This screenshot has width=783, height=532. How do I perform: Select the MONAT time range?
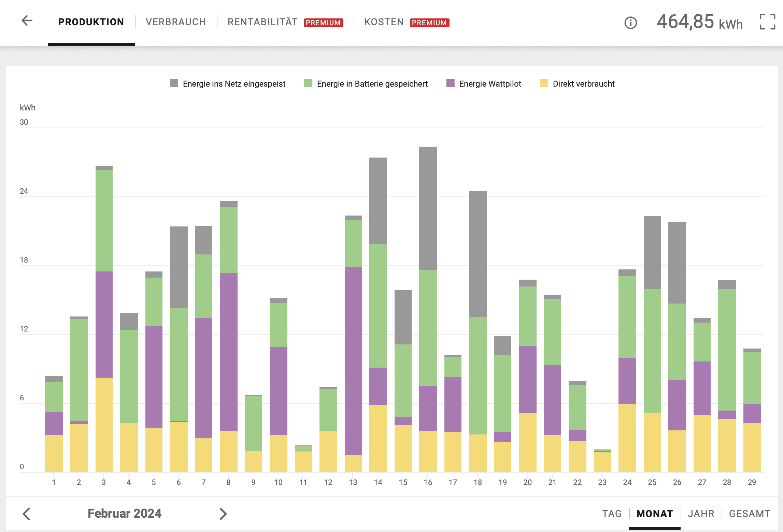coord(655,514)
